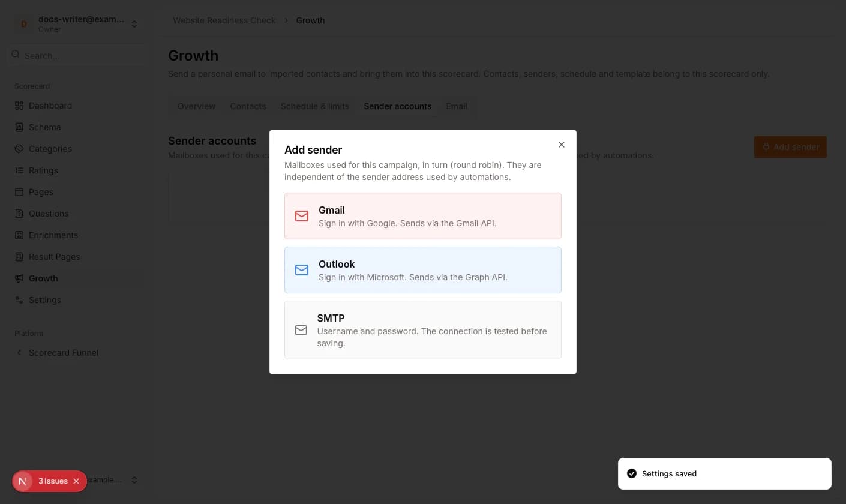Click the Growth page heading

pos(193,56)
